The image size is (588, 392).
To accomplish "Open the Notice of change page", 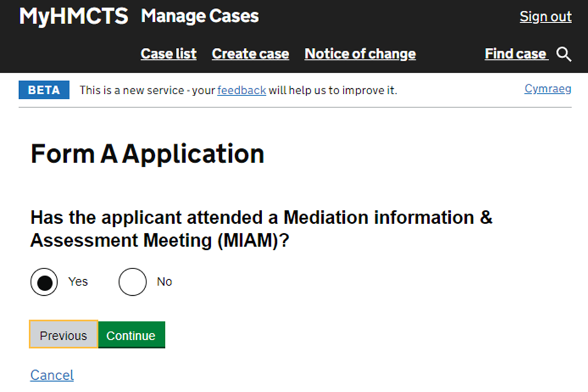I will (360, 54).
